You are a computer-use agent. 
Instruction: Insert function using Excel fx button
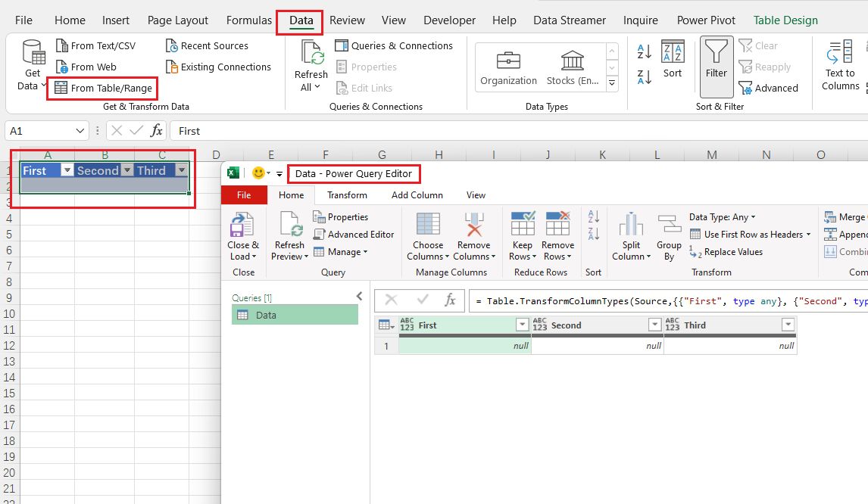(157, 131)
